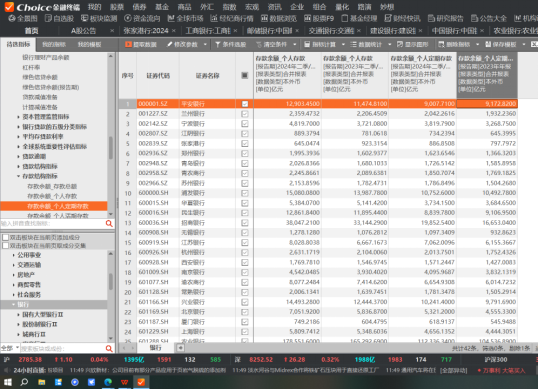
Task: Switch to the 我的指标 tab
Action: pos(54,44)
